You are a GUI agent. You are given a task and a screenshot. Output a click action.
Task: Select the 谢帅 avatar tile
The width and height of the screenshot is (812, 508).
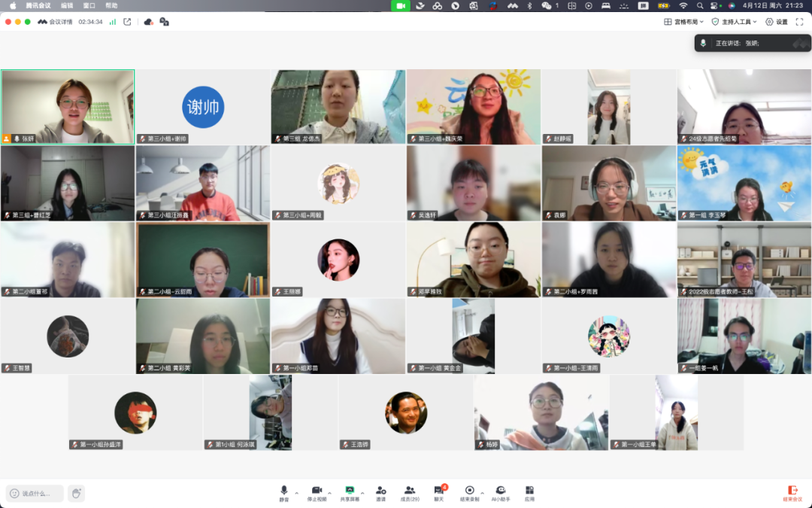tap(203, 108)
